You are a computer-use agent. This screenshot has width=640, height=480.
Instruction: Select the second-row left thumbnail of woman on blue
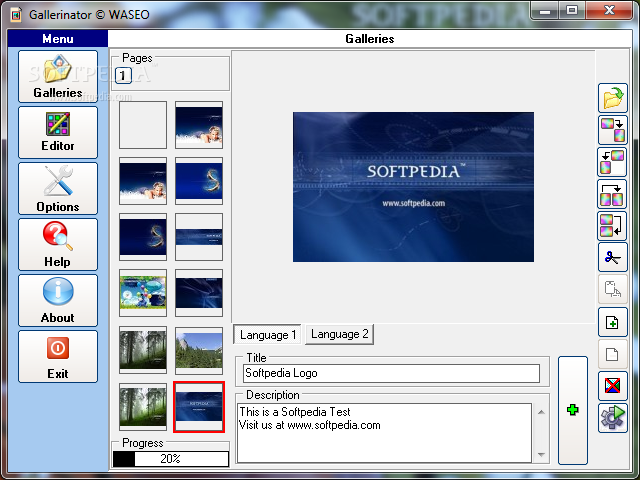(143, 181)
